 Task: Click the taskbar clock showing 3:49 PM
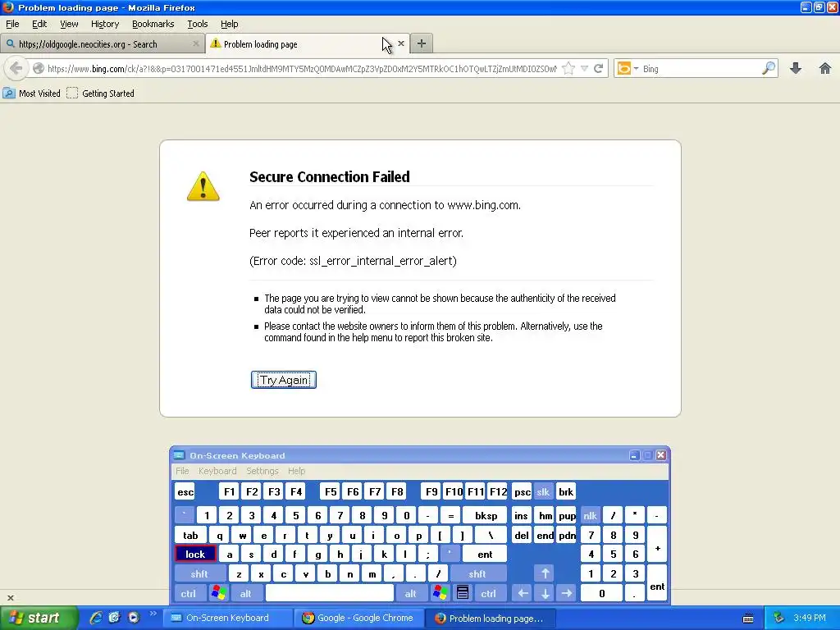[810, 618]
